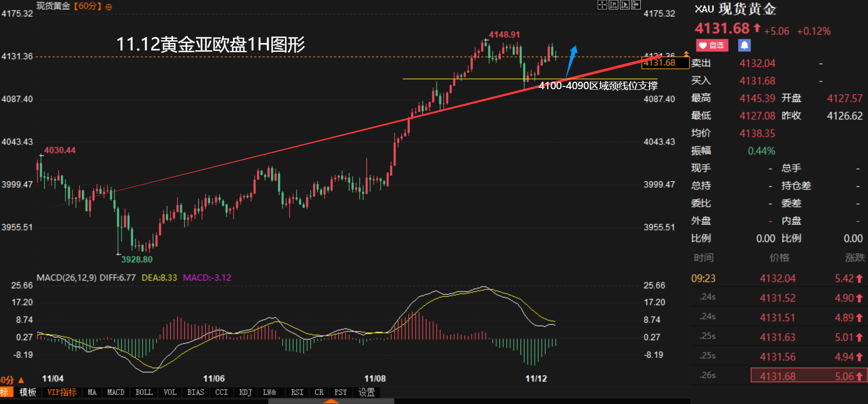Open indicator 设置 settings
The height and width of the screenshot is (404, 868).
point(367,392)
